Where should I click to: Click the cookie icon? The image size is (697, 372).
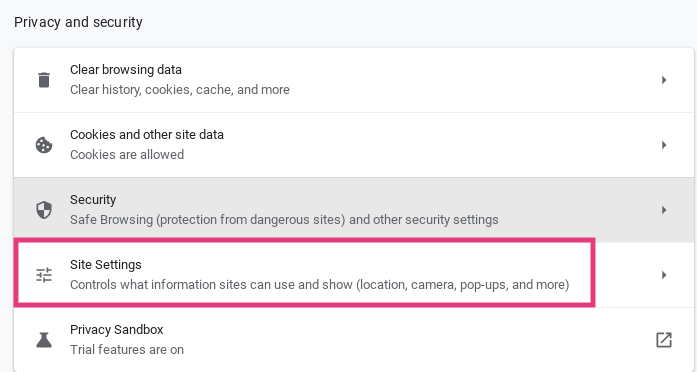pyautogui.click(x=44, y=145)
